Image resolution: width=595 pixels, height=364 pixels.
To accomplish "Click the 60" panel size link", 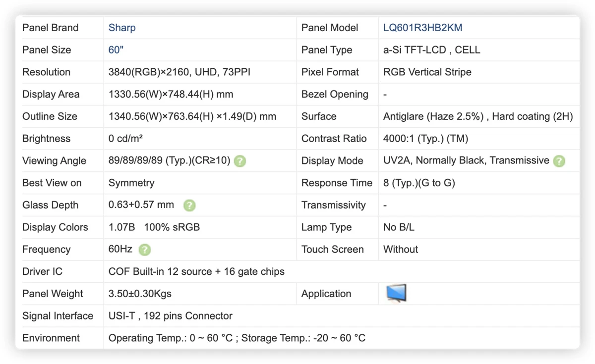I will [x=116, y=50].
